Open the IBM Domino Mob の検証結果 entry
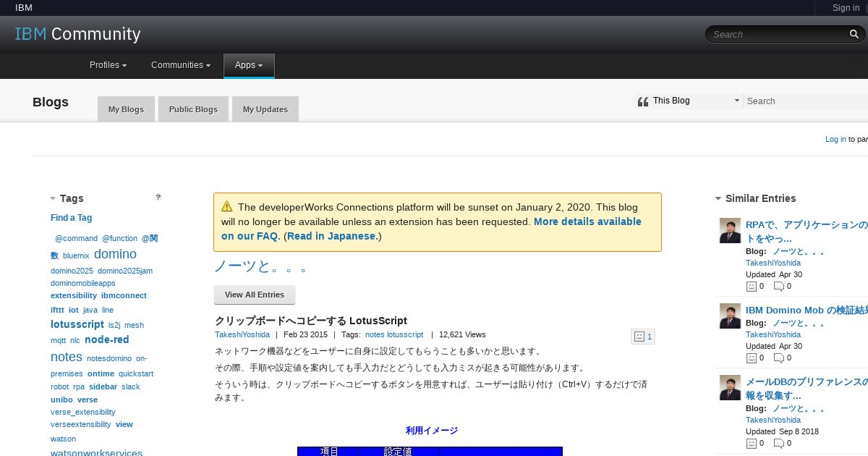 [807, 310]
